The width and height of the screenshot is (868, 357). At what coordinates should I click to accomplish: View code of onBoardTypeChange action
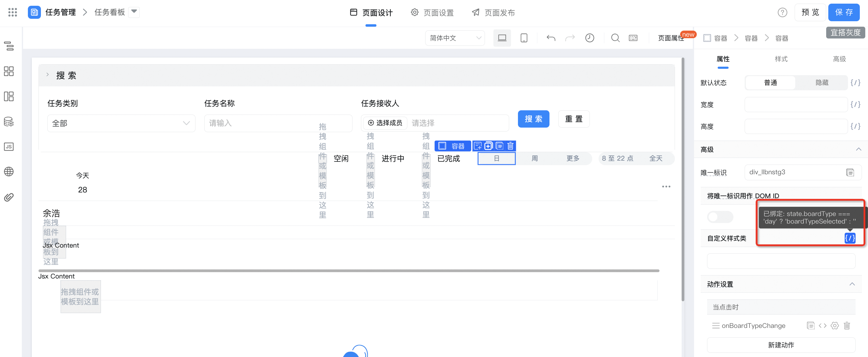click(822, 326)
